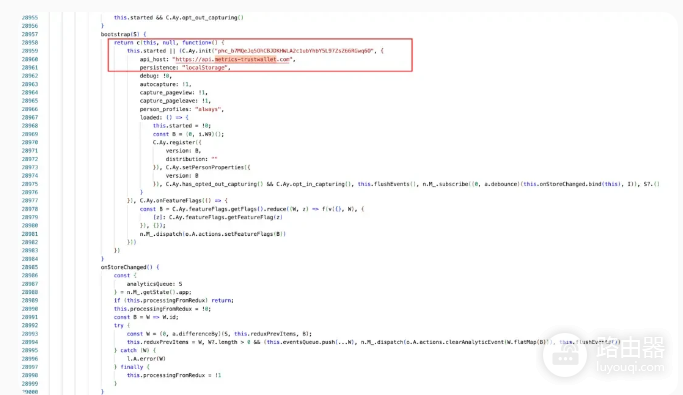Click the 'this.processingFromRedux = !0;' line
The width and height of the screenshot is (683, 395).
point(162,309)
